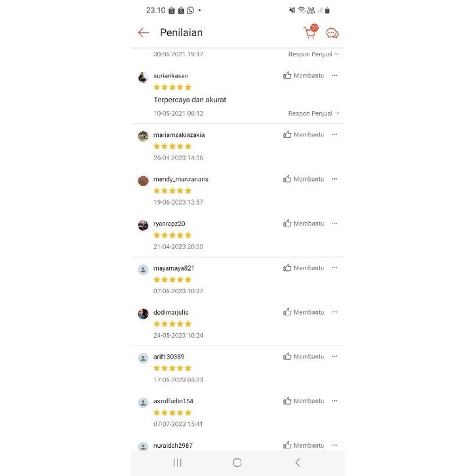
Task: Mark mariamzakiazakia's review as Membantu
Action: pos(304,134)
